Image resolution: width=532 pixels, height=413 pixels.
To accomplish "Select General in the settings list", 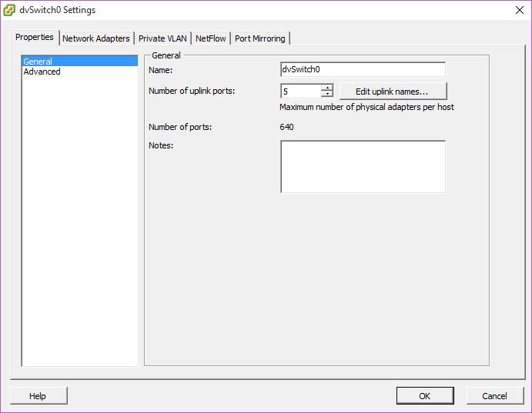I will point(38,62).
